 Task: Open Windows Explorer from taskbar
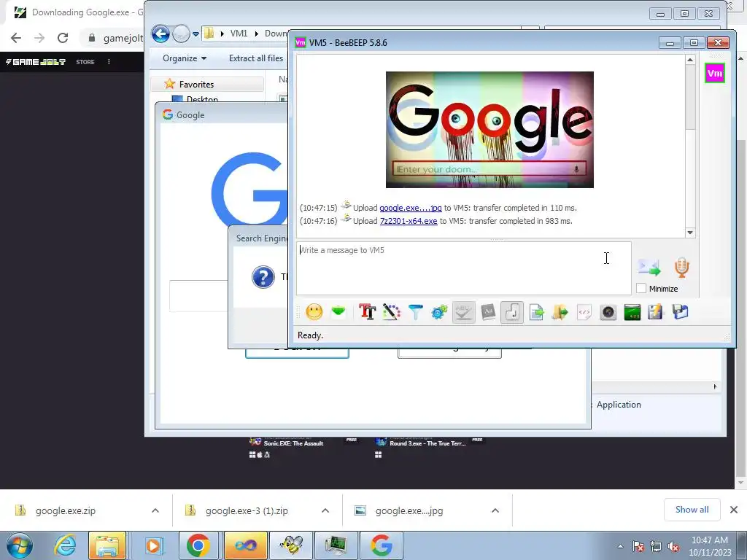point(107,545)
